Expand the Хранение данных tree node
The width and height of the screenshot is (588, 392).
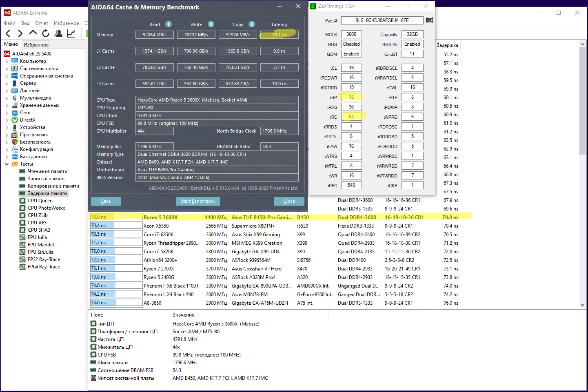[7, 105]
